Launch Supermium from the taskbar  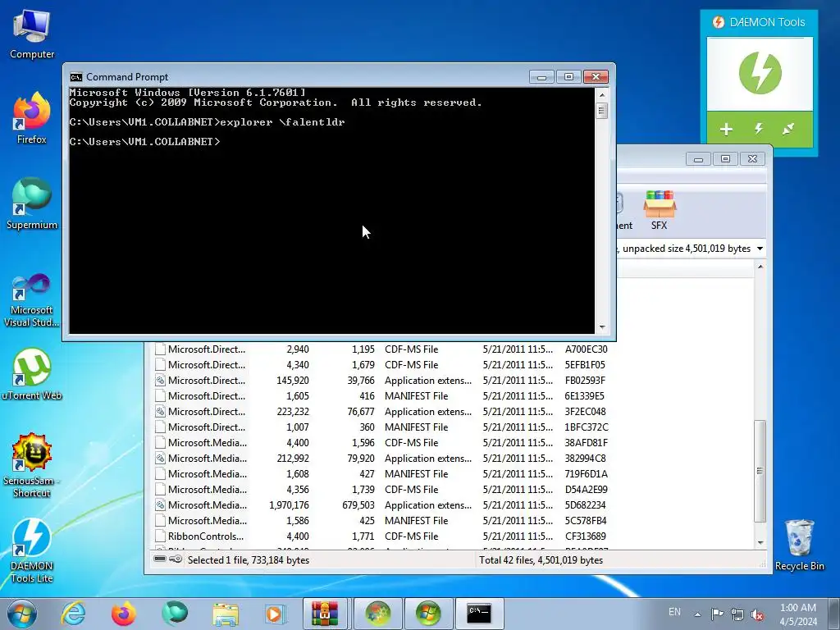175,614
